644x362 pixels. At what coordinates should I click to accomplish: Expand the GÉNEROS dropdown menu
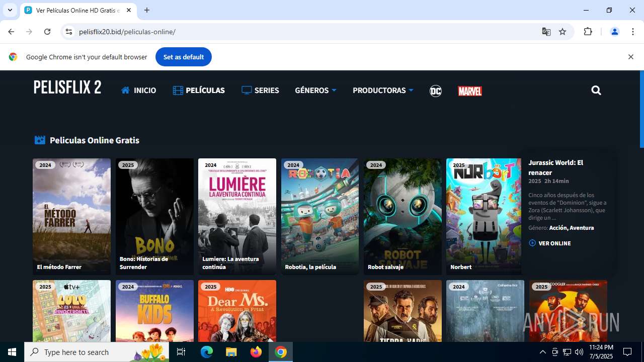pos(315,90)
